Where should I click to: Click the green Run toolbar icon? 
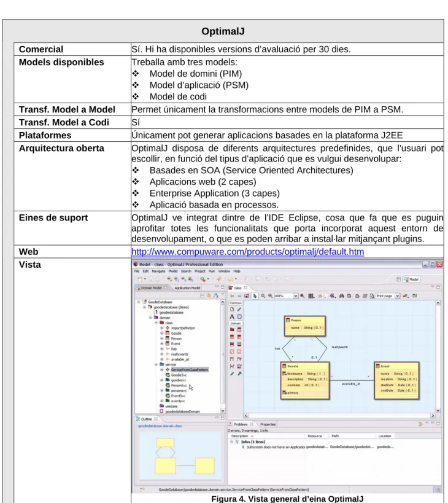[x=203, y=279]
